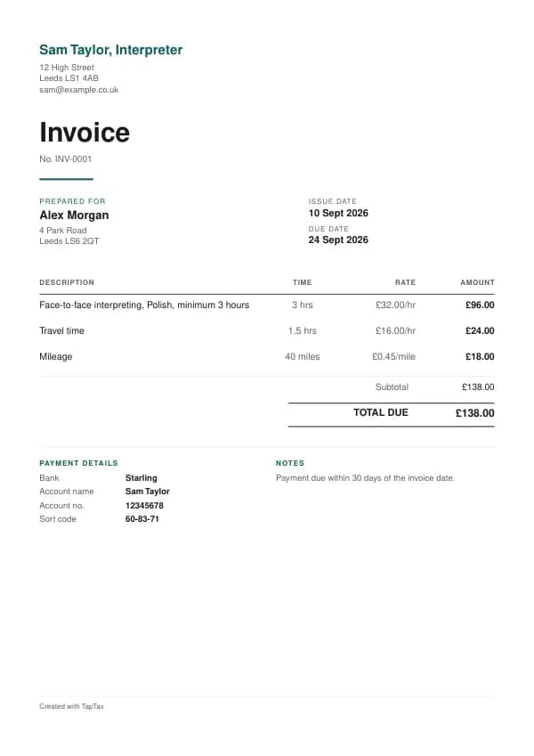534x756 pixels.
Task: Click the 'Leeds LS1 4AB' line
Action: 69,78
